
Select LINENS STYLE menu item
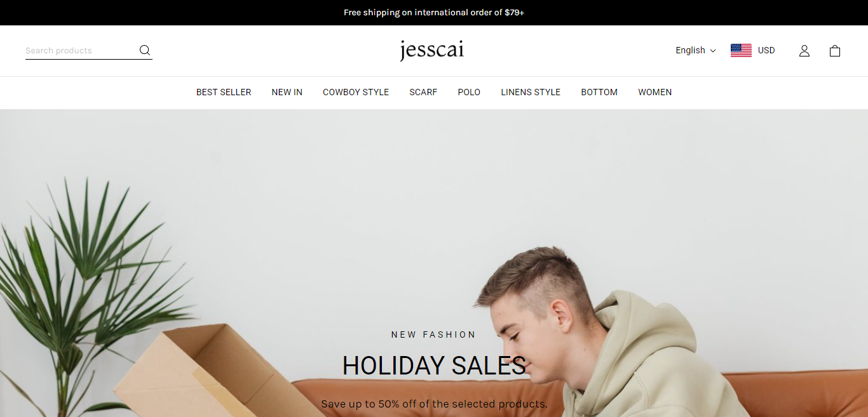click(531, 92)
